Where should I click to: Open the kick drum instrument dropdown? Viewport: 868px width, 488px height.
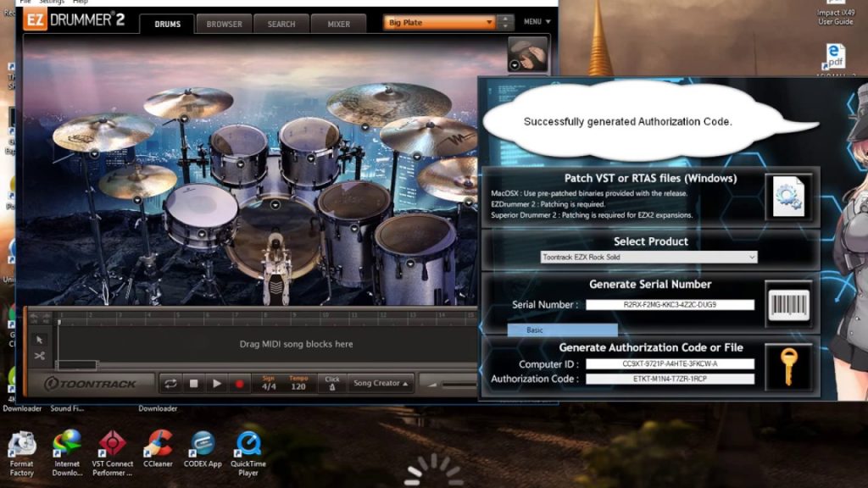[x=275, y=205]
